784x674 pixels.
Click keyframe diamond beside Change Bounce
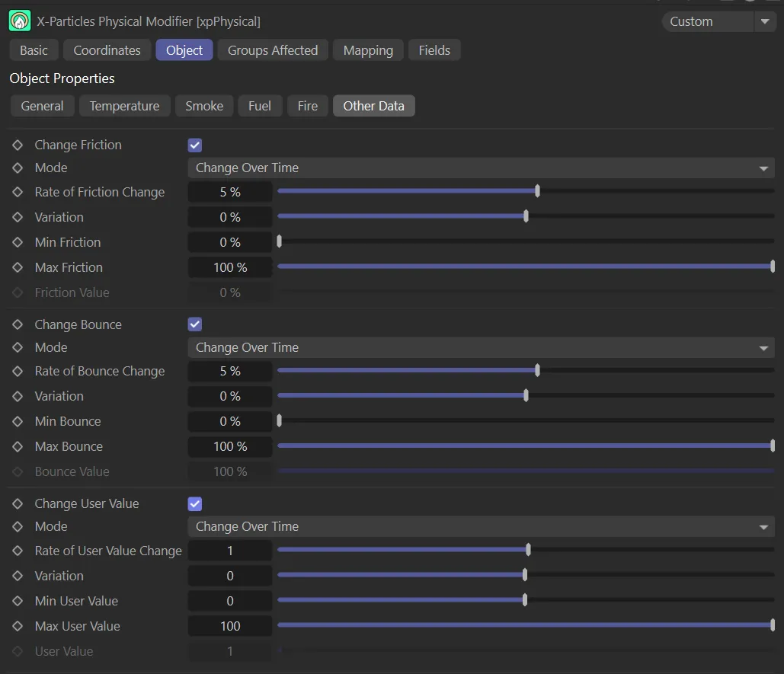click(x=18, y=324)
